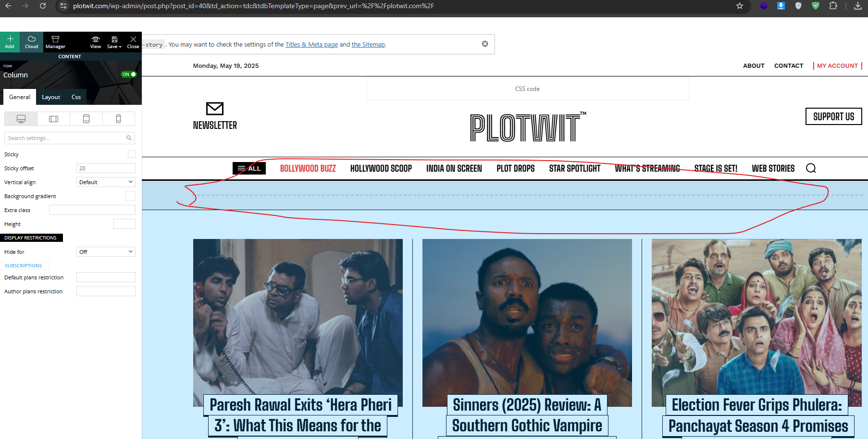Open the Cloud library
The width and height of the screenshot is (868, 439).
coord(31,42)
